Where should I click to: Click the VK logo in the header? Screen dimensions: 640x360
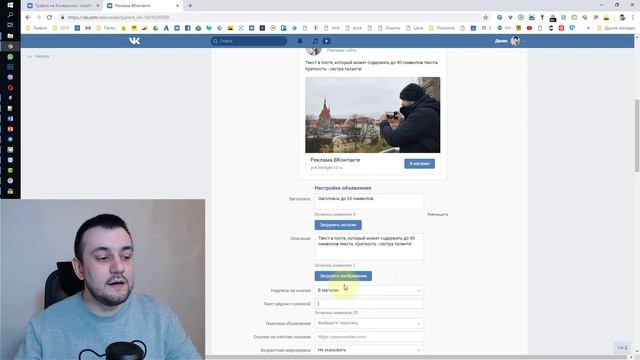pyautogui.click(x=134, y=41)
